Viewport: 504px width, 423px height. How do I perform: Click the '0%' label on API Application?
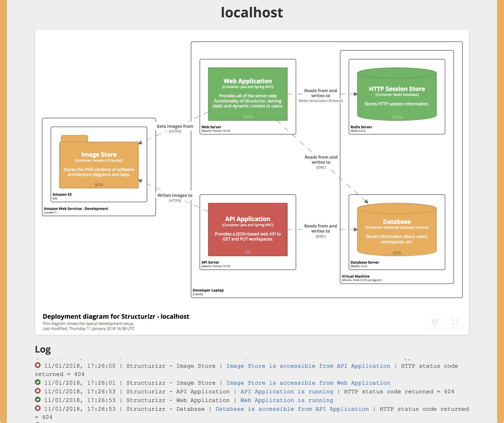[x=248, y=252]
